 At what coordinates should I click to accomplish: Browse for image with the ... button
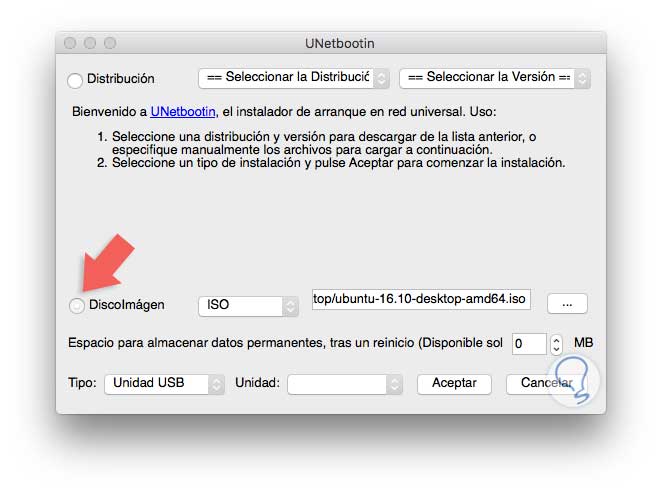(567, 304)
